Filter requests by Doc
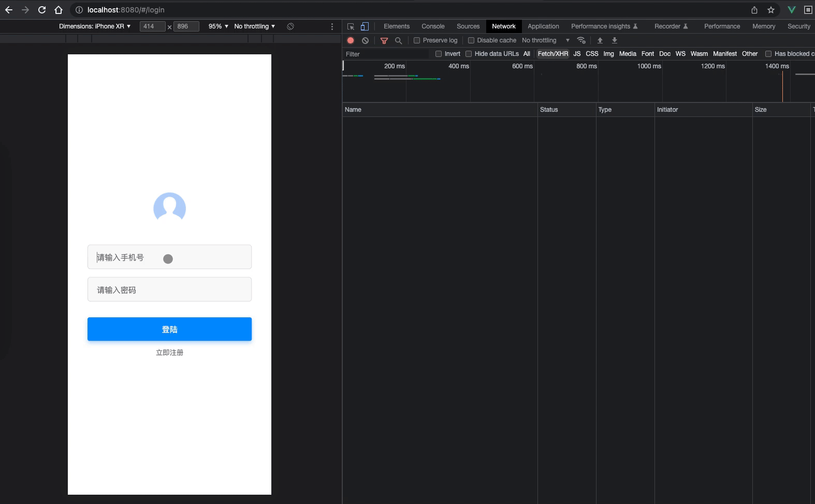 [665, 54]
